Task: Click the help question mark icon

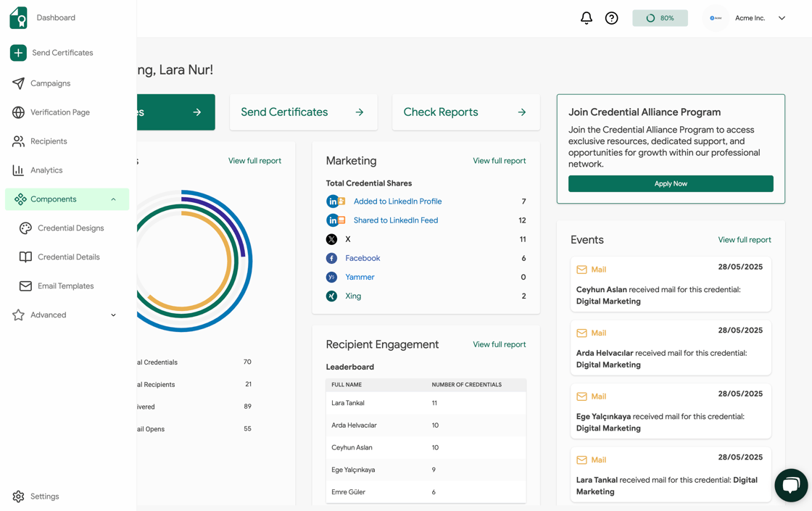Action: (611, 17)
